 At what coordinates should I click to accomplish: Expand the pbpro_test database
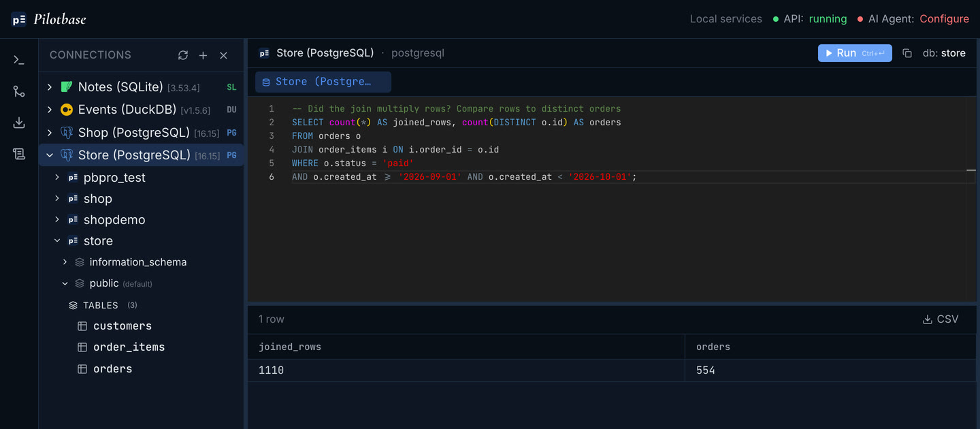(x=57, y=177)
